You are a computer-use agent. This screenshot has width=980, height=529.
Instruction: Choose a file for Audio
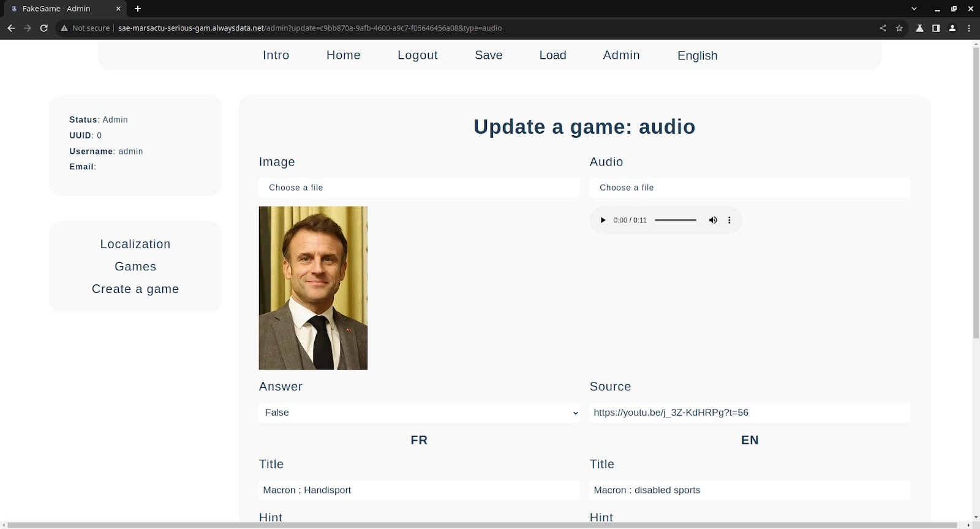(750, 188)
